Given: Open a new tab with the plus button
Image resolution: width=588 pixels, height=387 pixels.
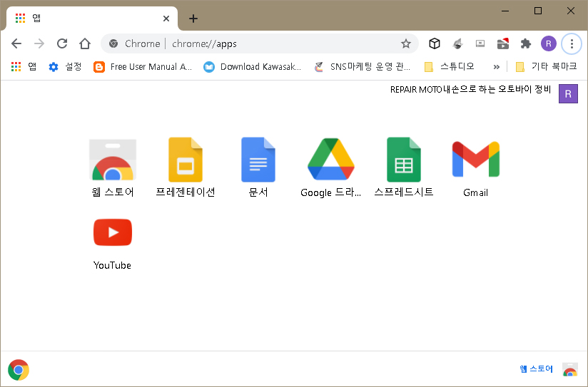Looking at the screenshot, I should click(193, 19).
